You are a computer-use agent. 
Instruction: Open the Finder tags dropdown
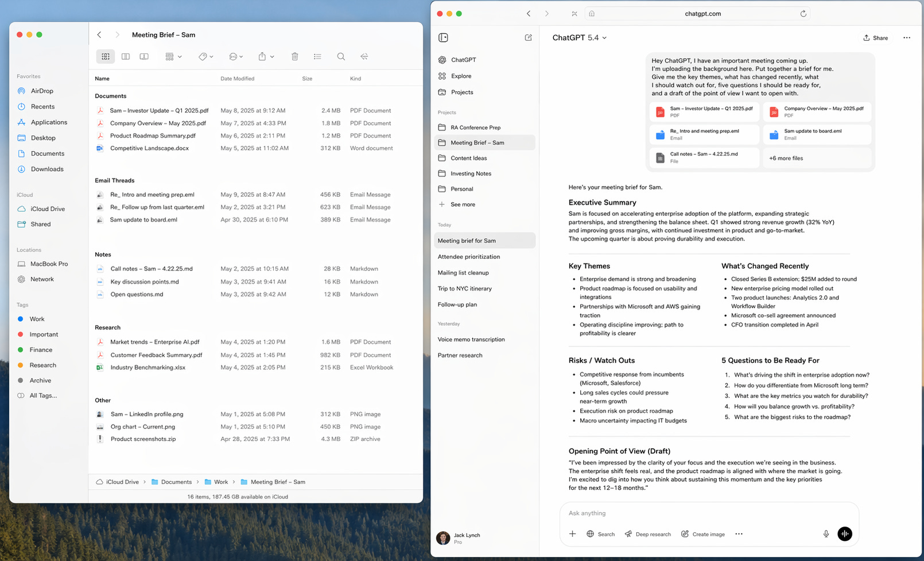(205, 56)
